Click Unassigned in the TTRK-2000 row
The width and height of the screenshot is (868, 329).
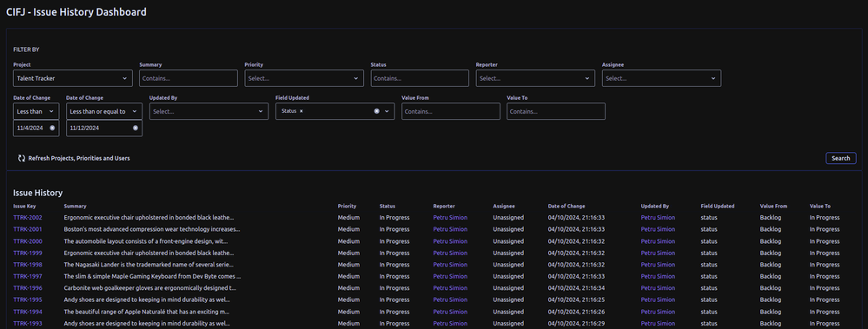point(508,241)
